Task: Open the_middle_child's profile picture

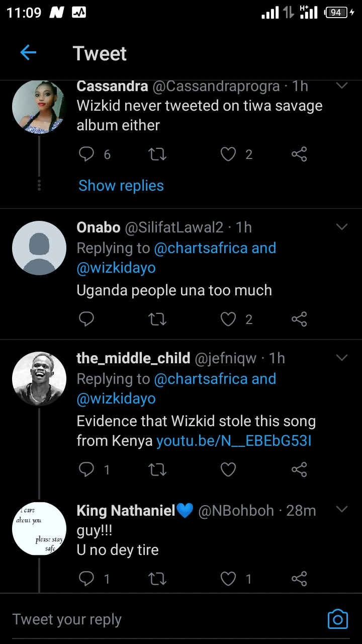Action: click(39, 378)
